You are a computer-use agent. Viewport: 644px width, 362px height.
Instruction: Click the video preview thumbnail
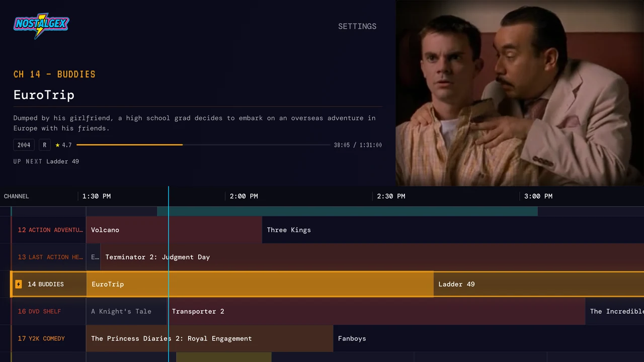520,93
